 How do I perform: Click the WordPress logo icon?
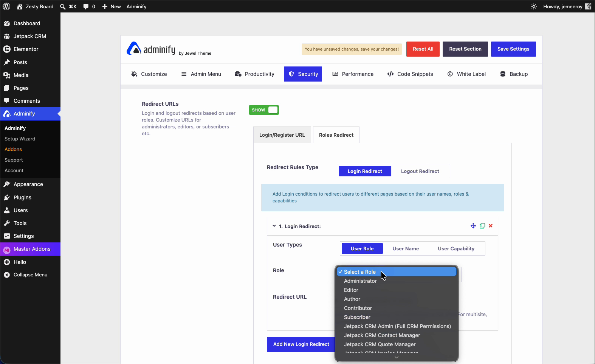pos(6,6)
